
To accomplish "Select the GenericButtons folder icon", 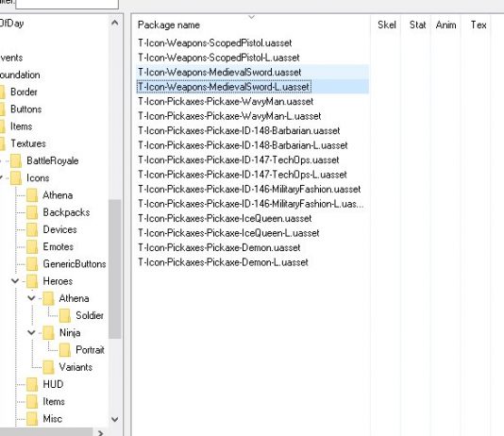I will click(32, 264).
